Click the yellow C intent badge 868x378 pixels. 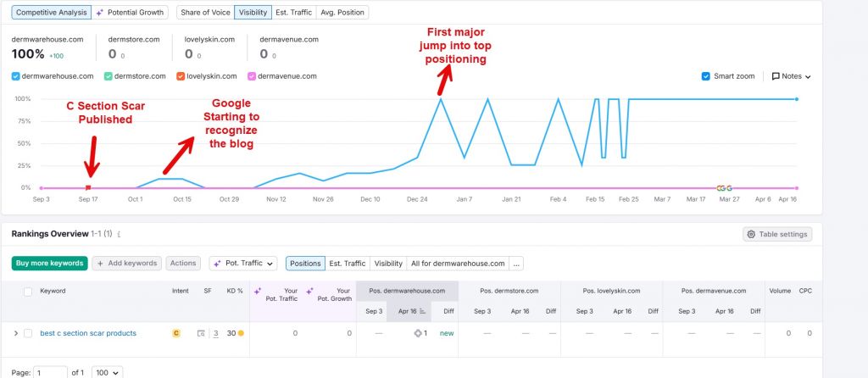click(x=176, y=333)
